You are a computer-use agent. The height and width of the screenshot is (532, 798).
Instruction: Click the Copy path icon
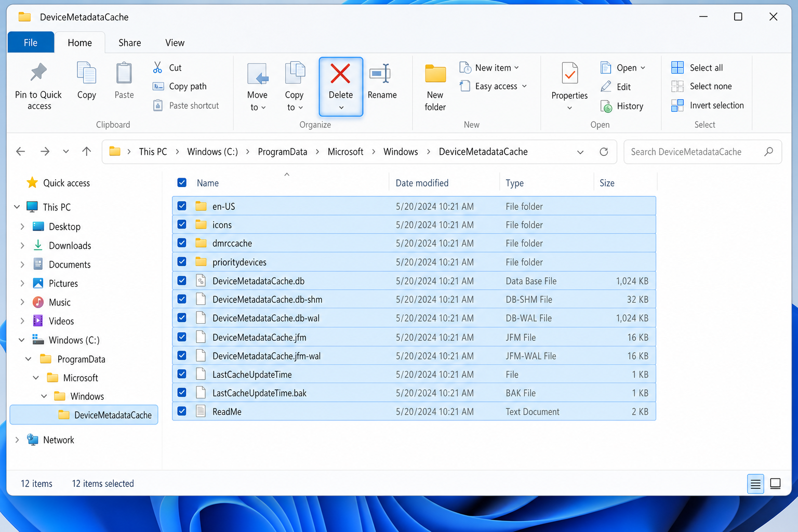tap(158, 86)
